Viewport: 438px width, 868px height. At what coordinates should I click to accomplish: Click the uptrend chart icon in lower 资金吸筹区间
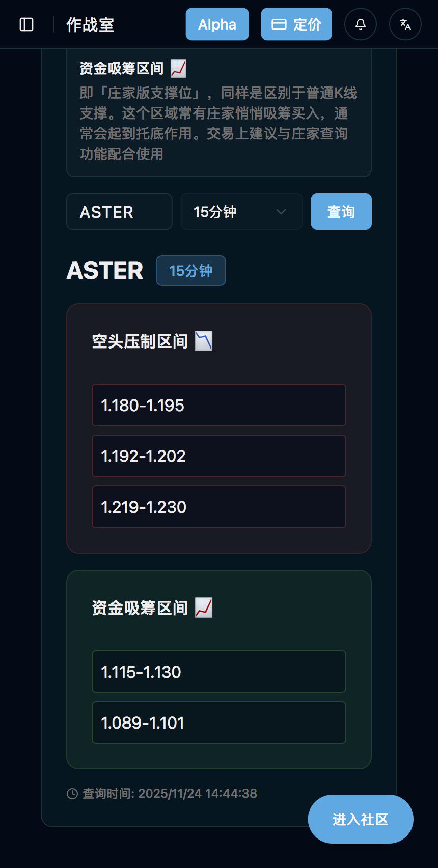click(x=204, y=608)
